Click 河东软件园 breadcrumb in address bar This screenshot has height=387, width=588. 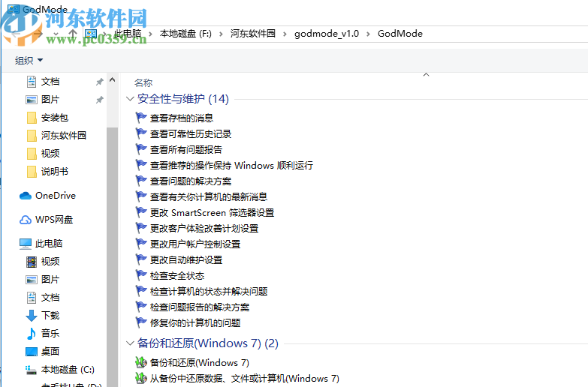click(x=253, y=34)
